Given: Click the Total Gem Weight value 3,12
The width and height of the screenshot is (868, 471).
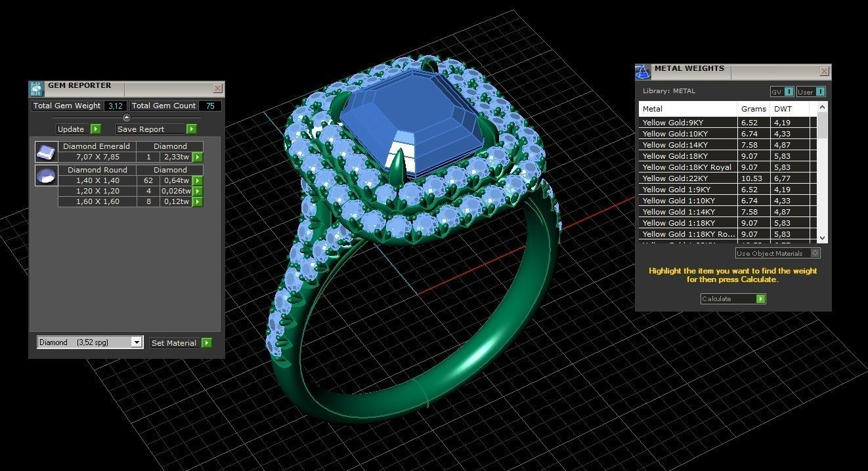Looking at the screenshot, I should pyautogui.click(x=116, y=106).
